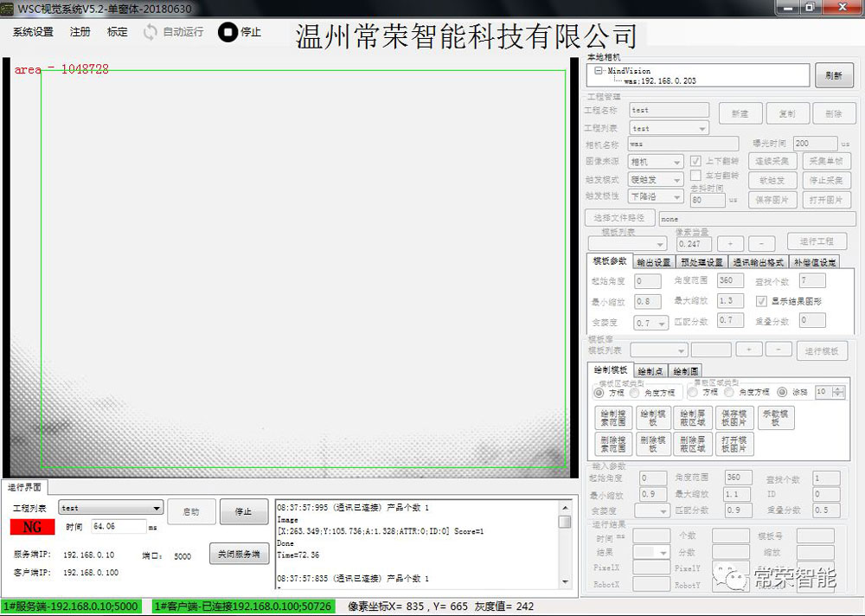Click the 软触发 button

point(772,180)
